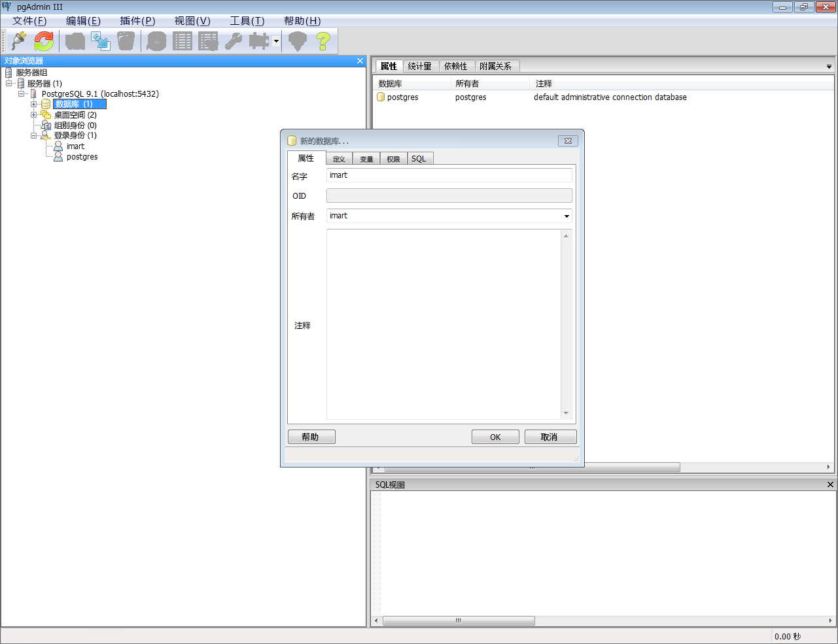Select the imart login role tree item
This screenshot has width=838, height=644.
pyautogui.click(x=75, y=146)
